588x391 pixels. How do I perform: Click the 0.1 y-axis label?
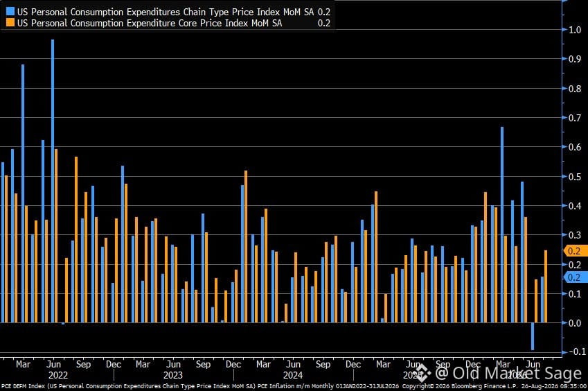[575, 294]
